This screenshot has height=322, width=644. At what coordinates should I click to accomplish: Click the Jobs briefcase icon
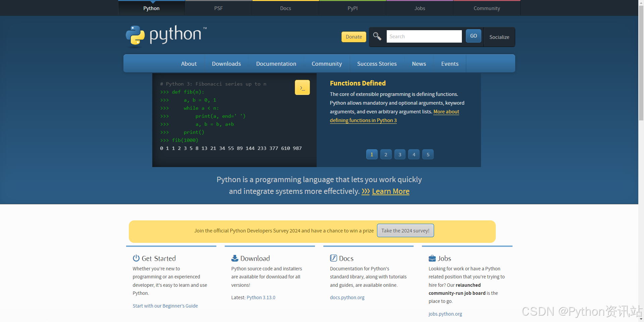pos(432,258)
